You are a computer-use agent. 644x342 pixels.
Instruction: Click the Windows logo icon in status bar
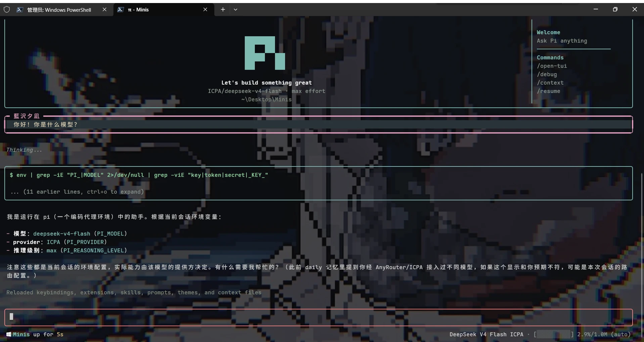(9, 334)
